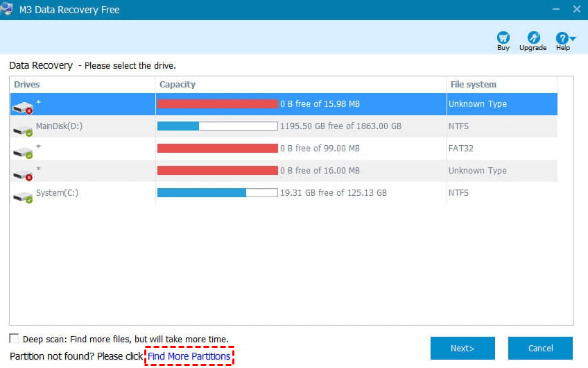Select '1195.50 GB free of 1863.00 GB' text
The image size is (588, 368).
340,126
